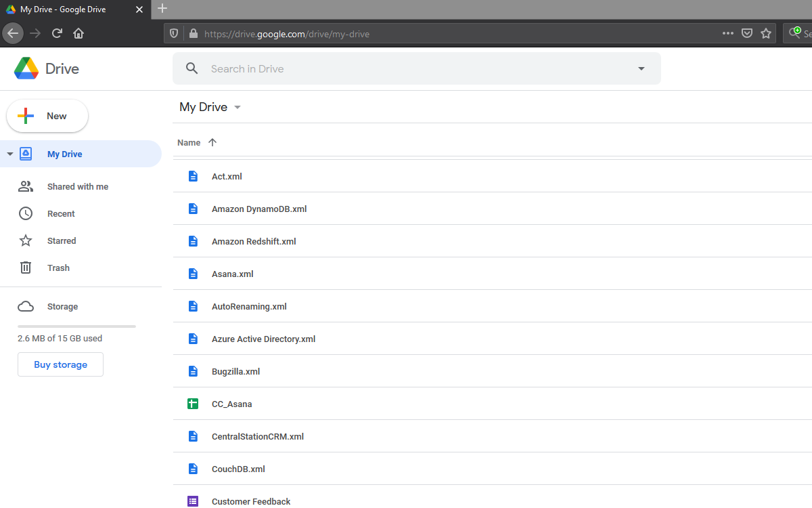The width and height of the screenshot is (812, 508).
Task: Click the Google Drive logo icon
Action: 26,68
